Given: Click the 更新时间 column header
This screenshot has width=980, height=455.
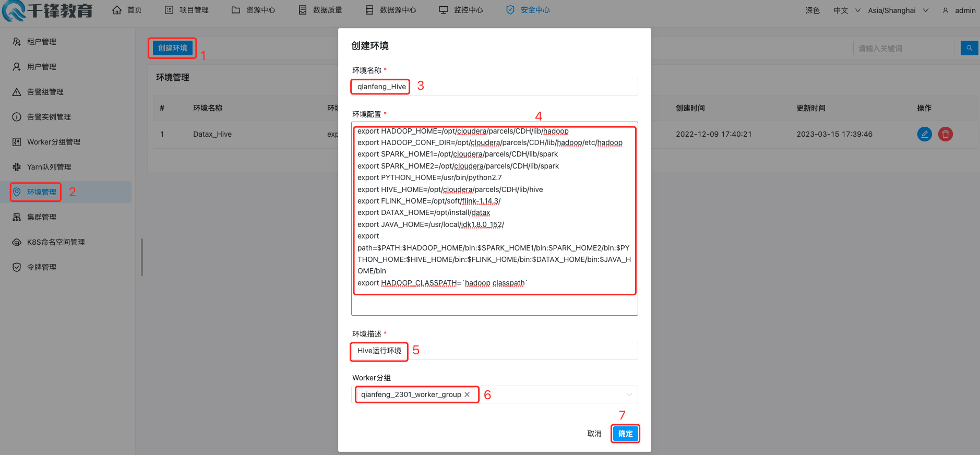Looking at the screenshot, I should click(x=810, y=108).
